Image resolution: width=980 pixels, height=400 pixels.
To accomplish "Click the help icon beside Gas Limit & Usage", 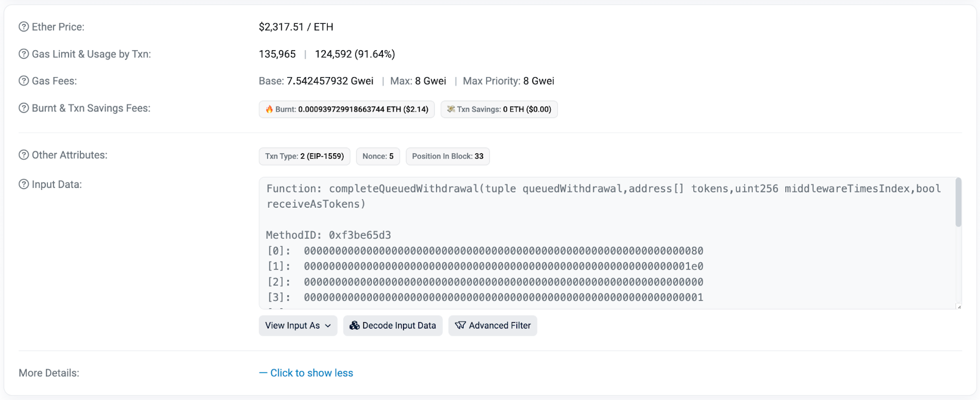I will pyautogui.click(x=23, y=54).
